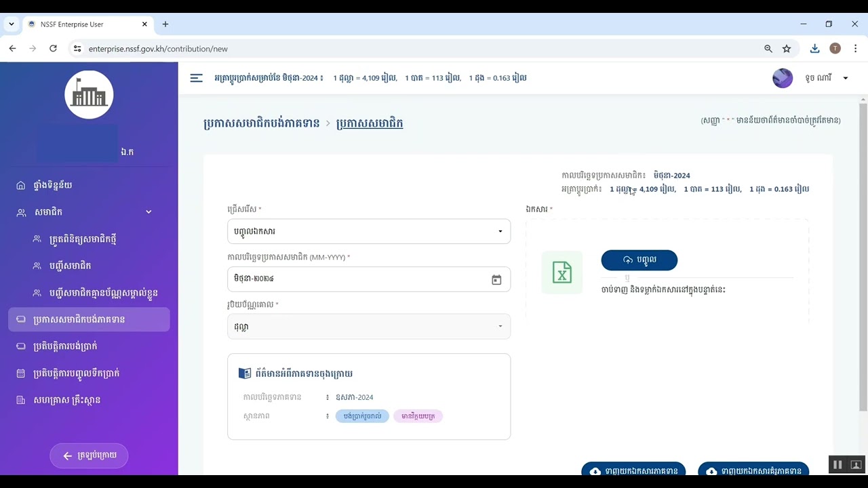The width and height of the screenshot is (868, 488).
Task: Click the upload file button
Action: [639, 260]
